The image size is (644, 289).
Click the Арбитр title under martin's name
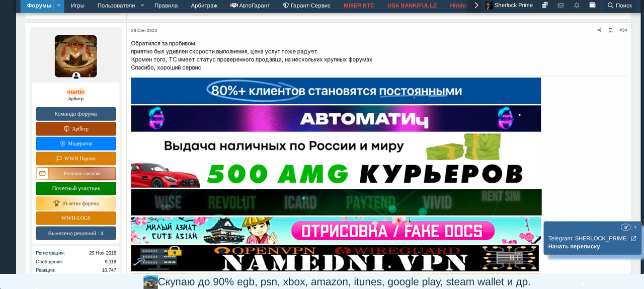click(76, 99)
